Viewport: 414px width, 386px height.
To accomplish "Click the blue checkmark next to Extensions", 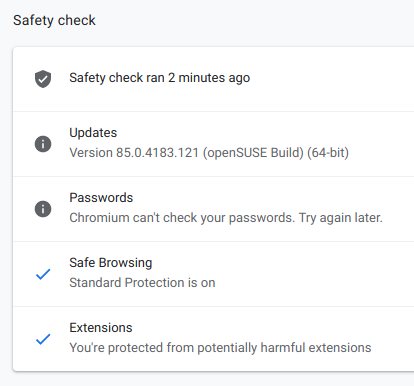I will pyautogui.click(x=43, y=339).
